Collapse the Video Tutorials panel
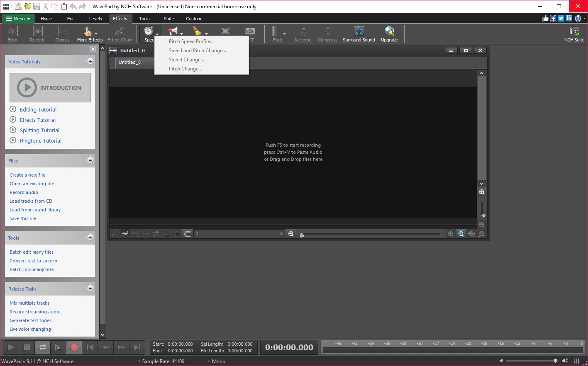Screen dimensions: 588x366 [x=90, y=61]
